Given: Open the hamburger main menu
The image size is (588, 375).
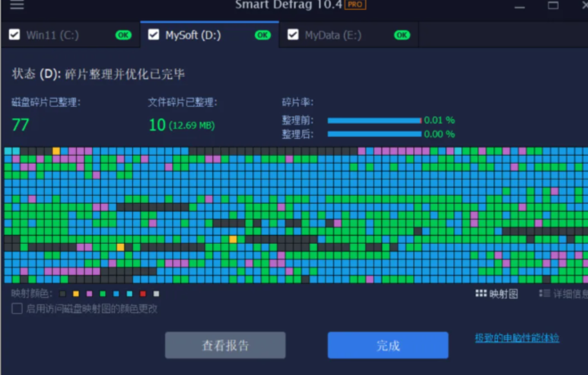Looking at the screenshot, I should point(17,5).
